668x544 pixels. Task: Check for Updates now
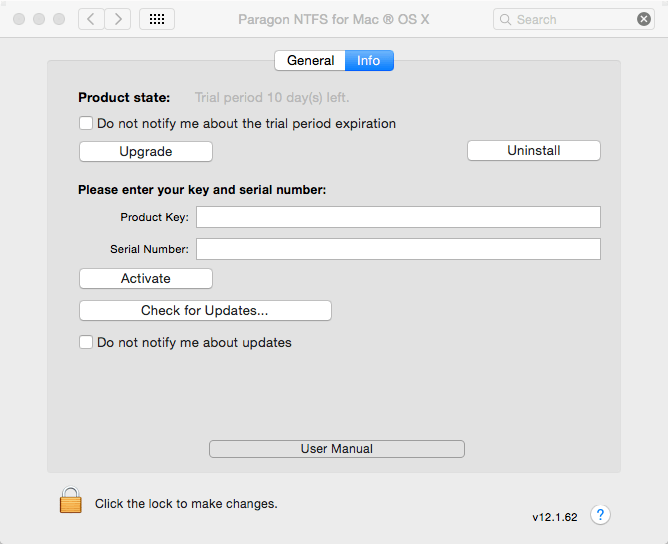205,311
